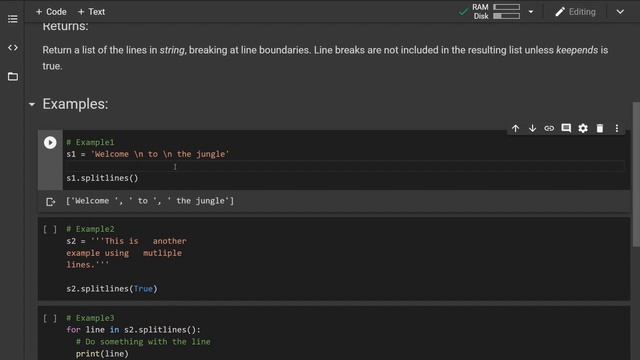
Task: Open the table of contents sidebar icon
Action: 13,19
